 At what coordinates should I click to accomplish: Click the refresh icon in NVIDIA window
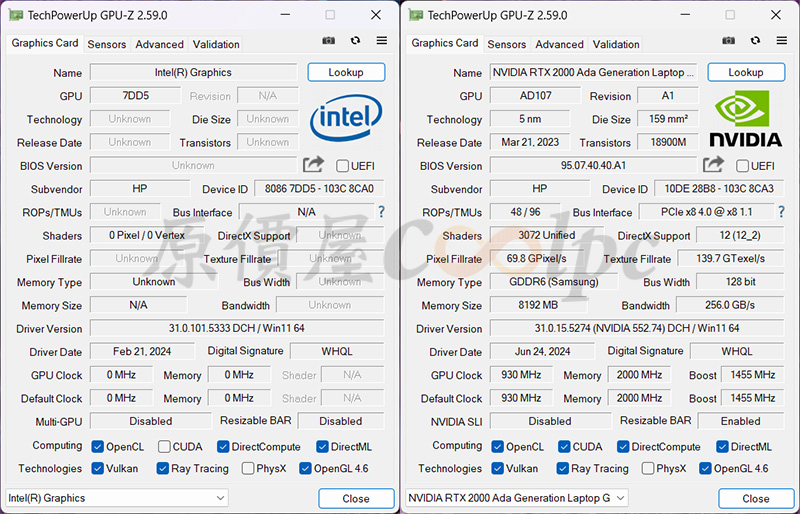[x=756, y=40]
